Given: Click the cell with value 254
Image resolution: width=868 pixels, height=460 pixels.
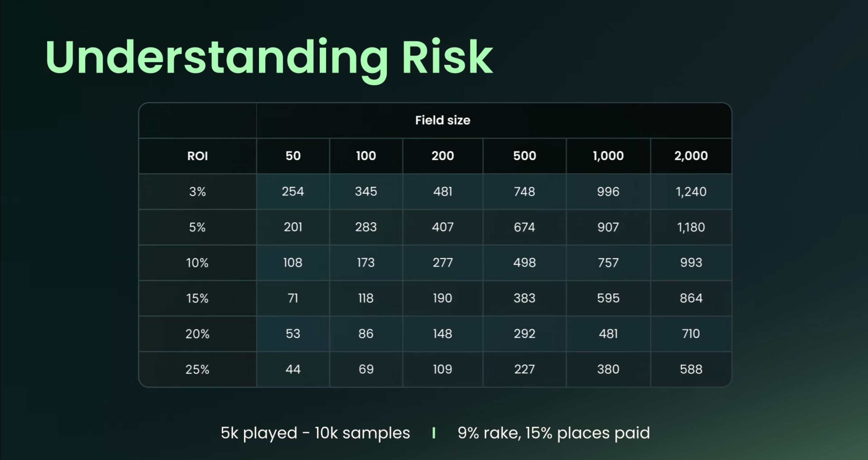Looking at the screenshot, I should tap(293, 192).
